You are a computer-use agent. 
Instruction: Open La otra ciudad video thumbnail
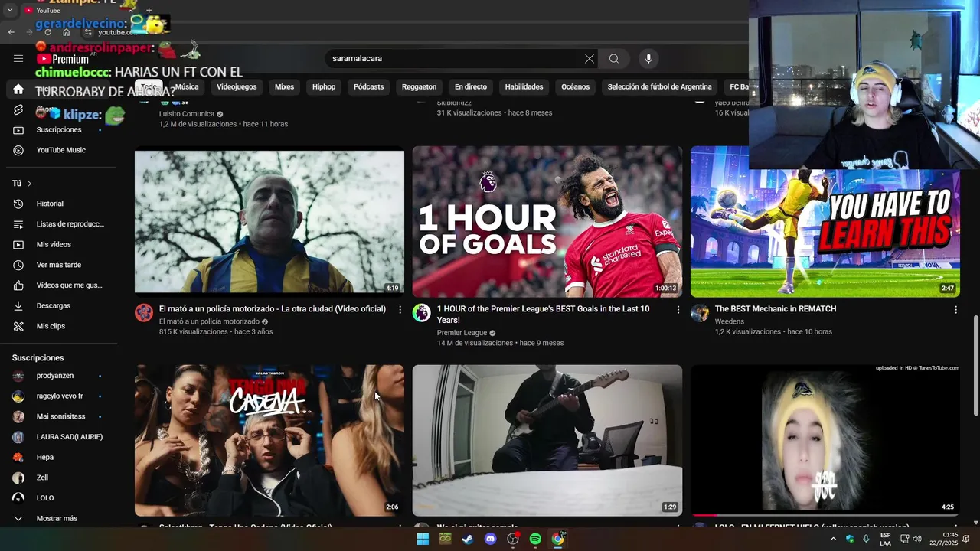tap(269, 220)
